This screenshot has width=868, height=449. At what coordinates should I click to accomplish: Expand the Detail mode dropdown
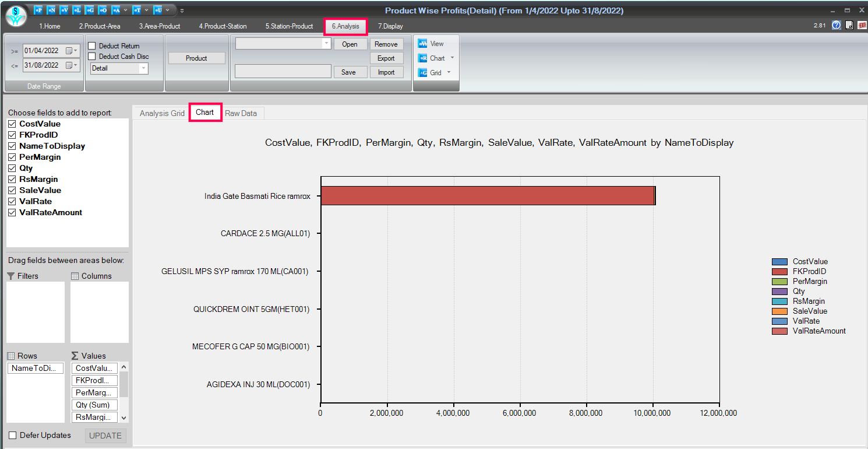tap(143, 69)
